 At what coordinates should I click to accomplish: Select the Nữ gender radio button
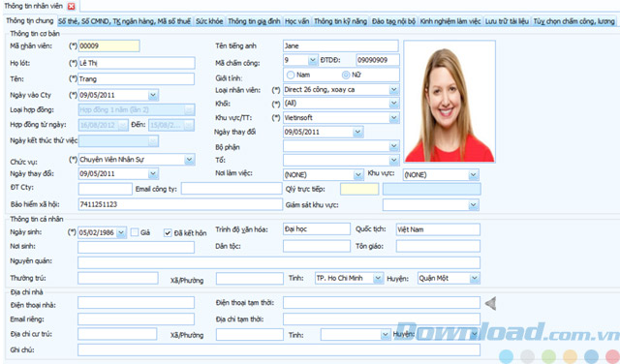tap(346, 75)
